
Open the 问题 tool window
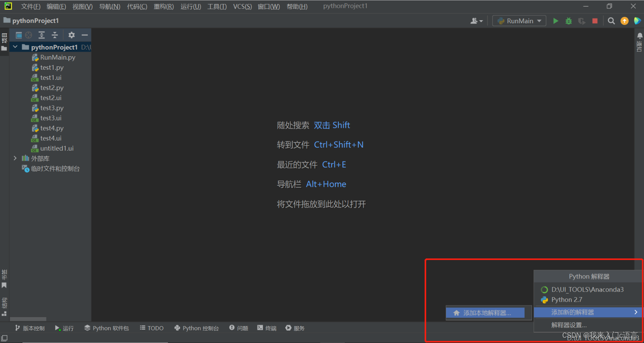[239, 328]
